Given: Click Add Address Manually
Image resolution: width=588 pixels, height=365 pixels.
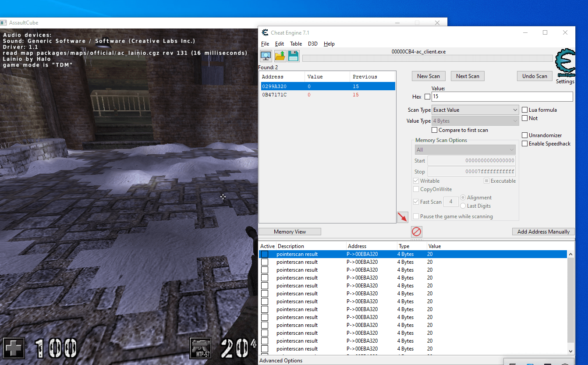Looking at the screenshot, I should coord(543,232).
